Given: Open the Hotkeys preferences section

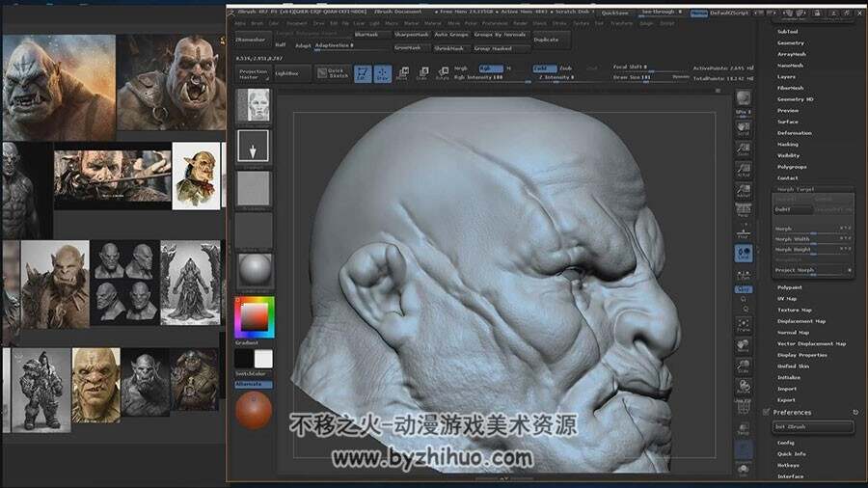Looking at the screenshot, I should click(788, 465).
